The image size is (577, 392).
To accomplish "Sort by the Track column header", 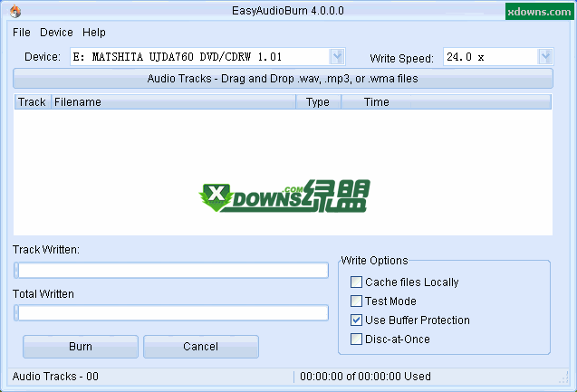I will click(x=32, y=102).
